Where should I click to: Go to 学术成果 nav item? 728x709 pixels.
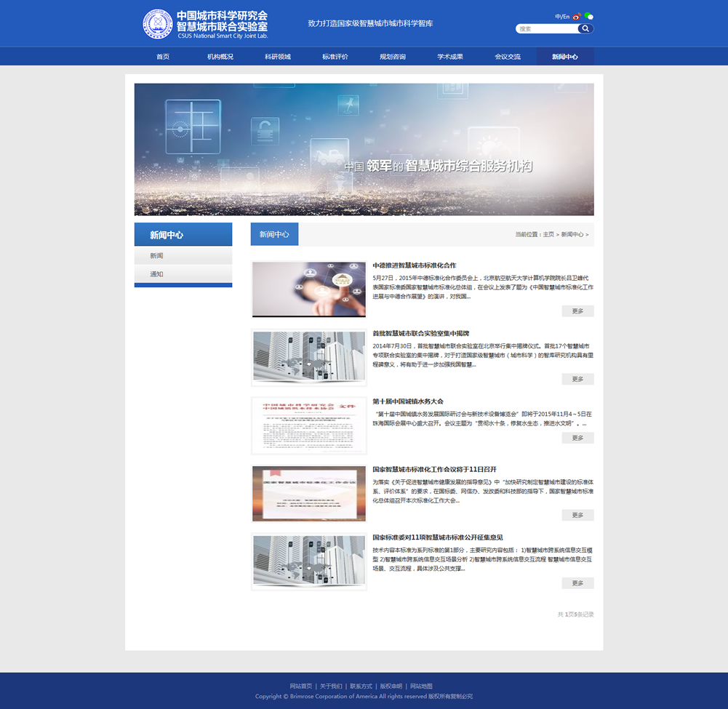(450, 57)
